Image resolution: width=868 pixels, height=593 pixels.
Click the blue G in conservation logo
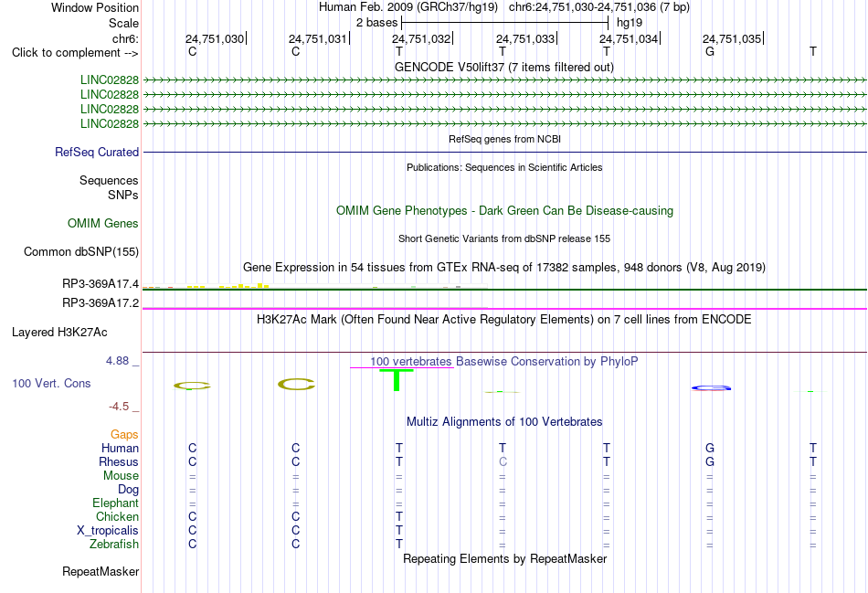tap(711, 388)
